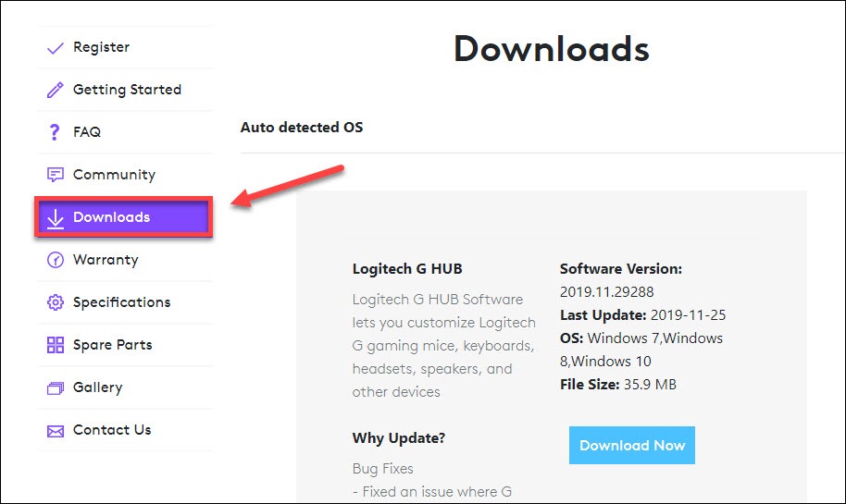846x504 pixels.
Task: Click the Logitech G HUB title
Action: (x=407, y=269)
